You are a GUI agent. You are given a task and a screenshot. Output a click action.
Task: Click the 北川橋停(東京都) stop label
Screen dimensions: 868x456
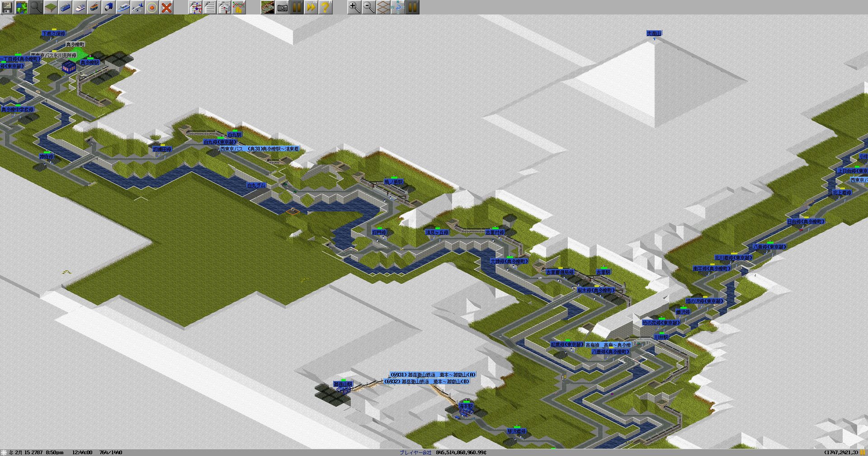733,258
